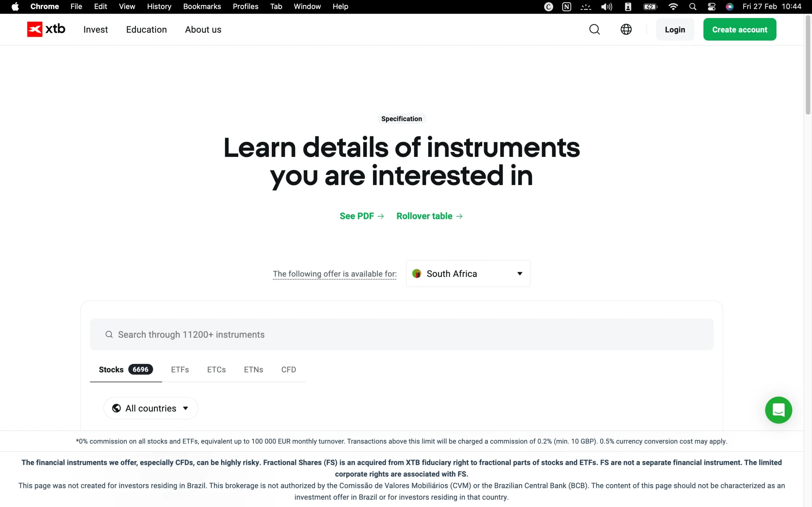812x507 pixels.
Task: Open the Invest navigation menu
Action: point(95,29)
